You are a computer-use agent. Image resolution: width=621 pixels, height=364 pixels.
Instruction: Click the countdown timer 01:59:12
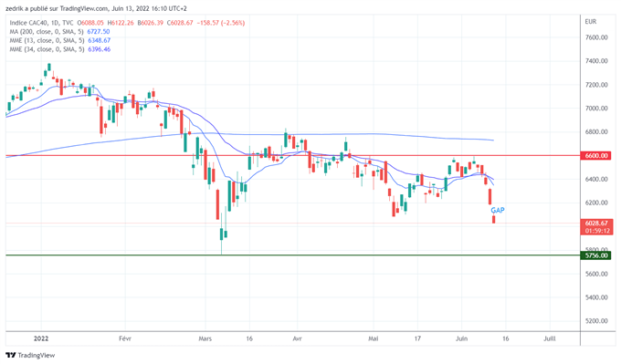597,231
